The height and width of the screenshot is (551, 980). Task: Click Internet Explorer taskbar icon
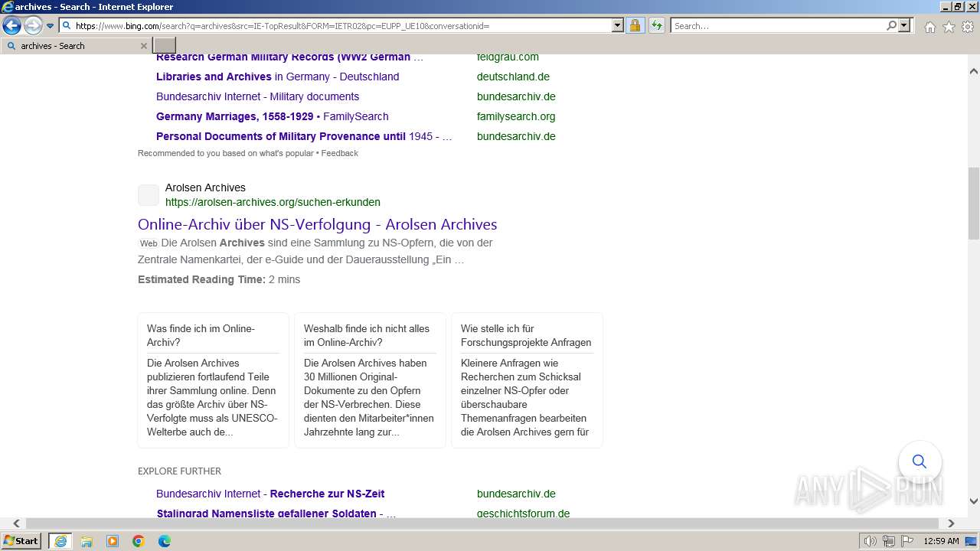point(60,541)
